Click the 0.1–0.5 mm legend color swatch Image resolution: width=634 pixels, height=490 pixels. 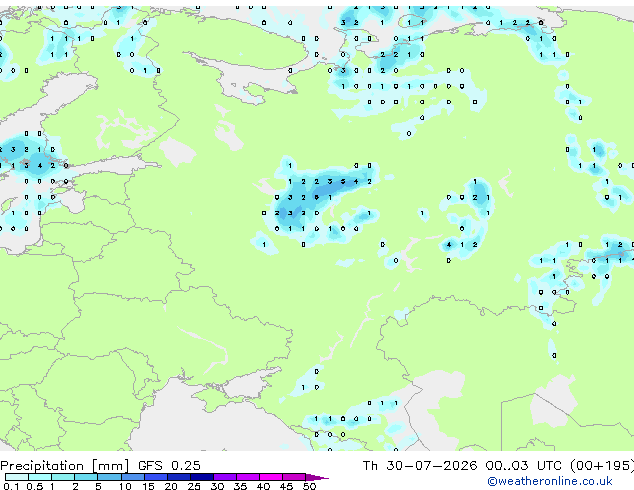tap(17, 477)
